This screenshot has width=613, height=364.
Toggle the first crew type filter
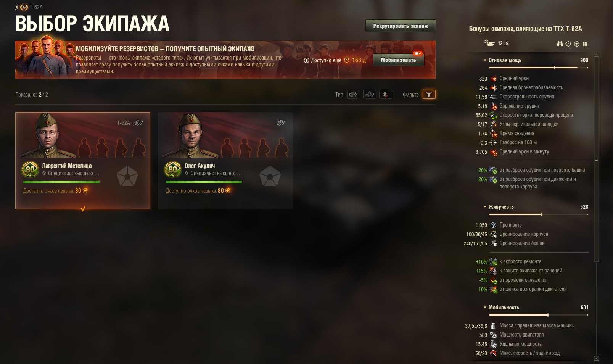[x=354, y=94]
